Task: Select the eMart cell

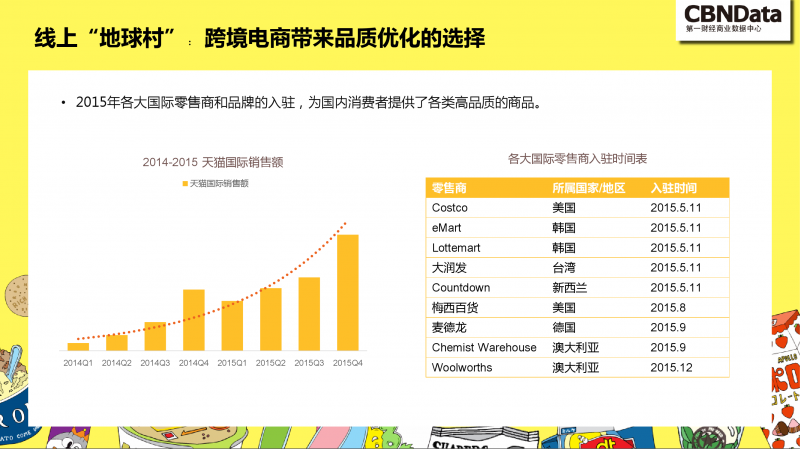Action: (446, 228)
